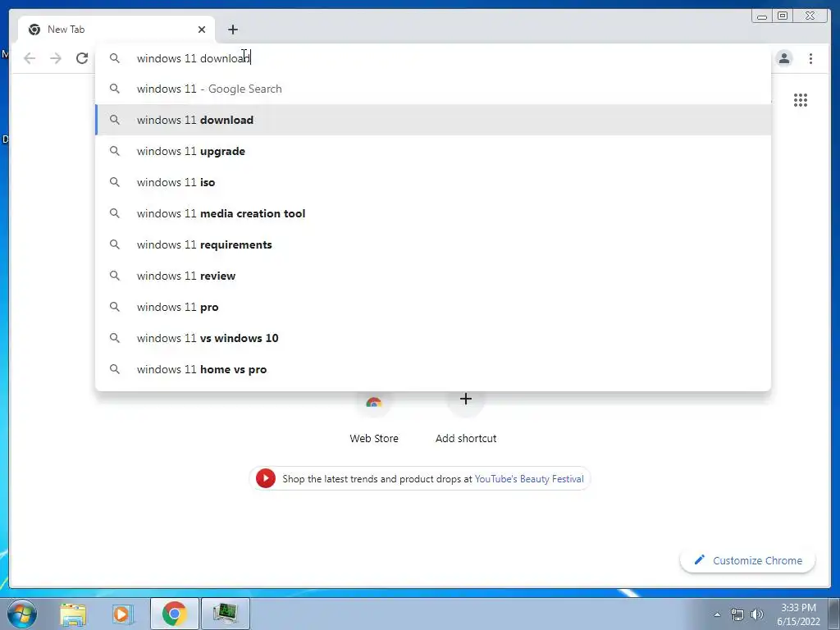Close the New Tab tab
This screenshot has height=630, width=840.
(x=202, y=30)
